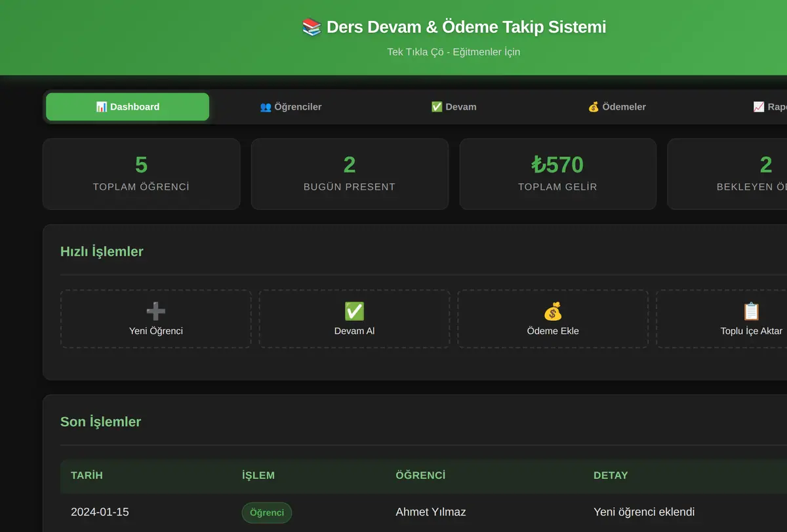Click the Ahmet Yılmaz table cell

(431, 512)
